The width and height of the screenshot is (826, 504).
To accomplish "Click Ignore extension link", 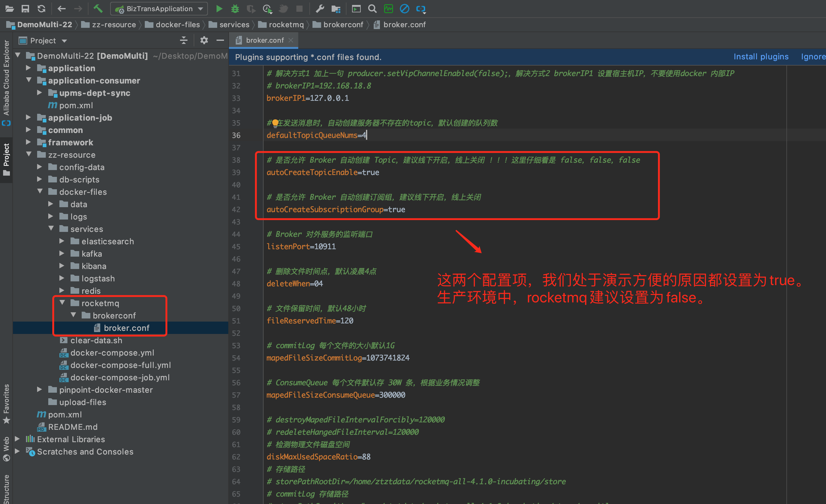I will point(813,57).
